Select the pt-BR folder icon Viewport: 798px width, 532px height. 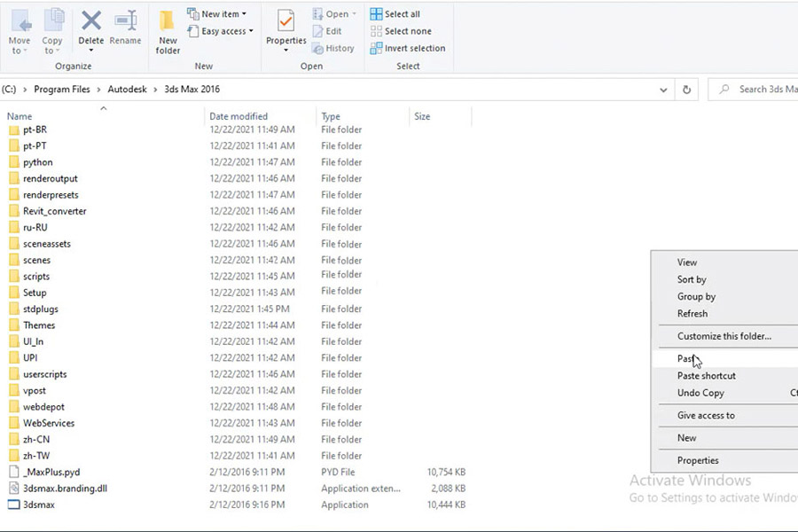pyautogui.click(x=14, y=129)
